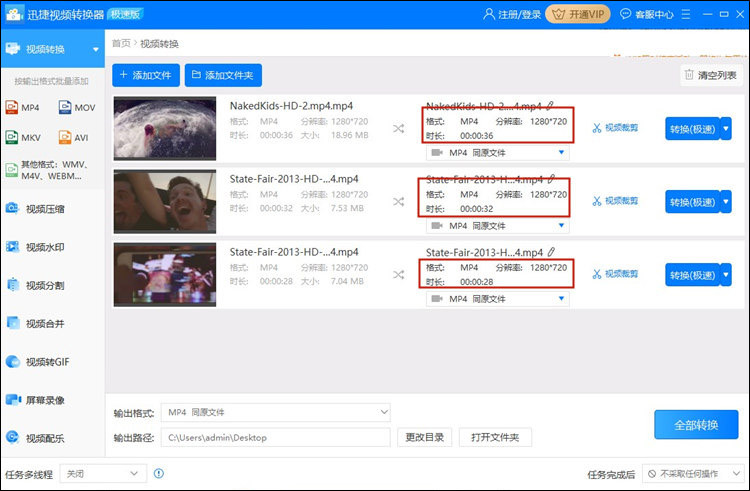
Task: Click shuffle icon in 00:00:28 row
Action: point(398,275)
